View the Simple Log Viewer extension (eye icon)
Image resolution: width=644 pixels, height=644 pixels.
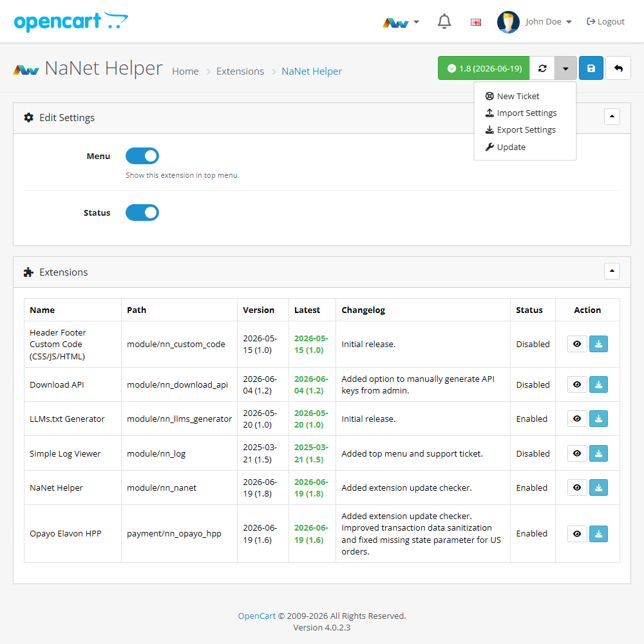click(x=577, y=453)
